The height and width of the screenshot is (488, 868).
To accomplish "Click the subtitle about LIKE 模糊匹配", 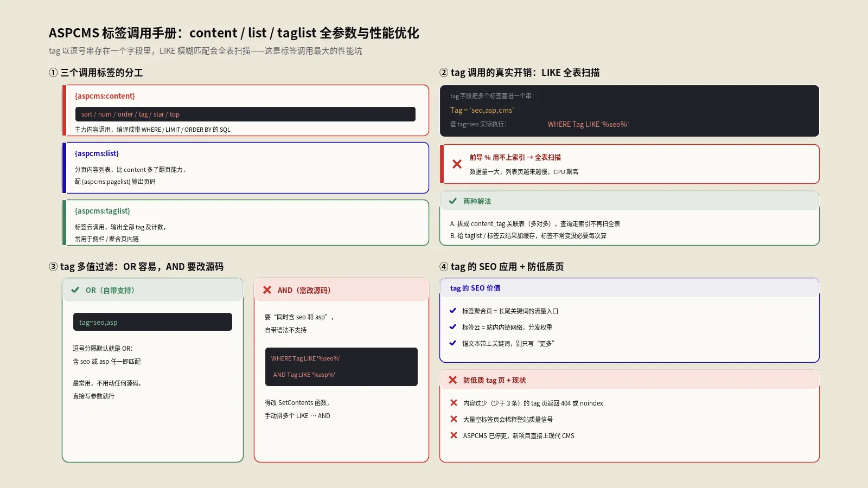I will (x=206, y=51).
